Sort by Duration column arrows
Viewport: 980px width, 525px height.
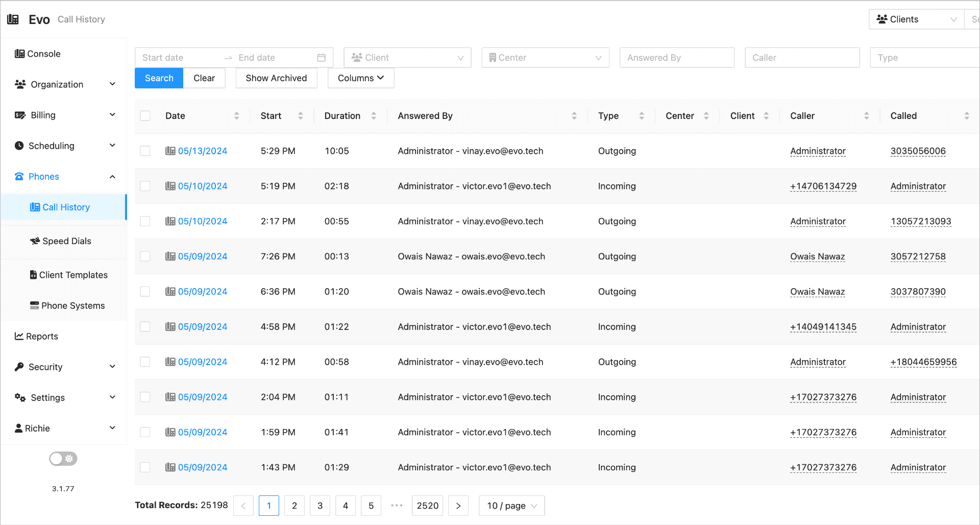click(374, 116)
